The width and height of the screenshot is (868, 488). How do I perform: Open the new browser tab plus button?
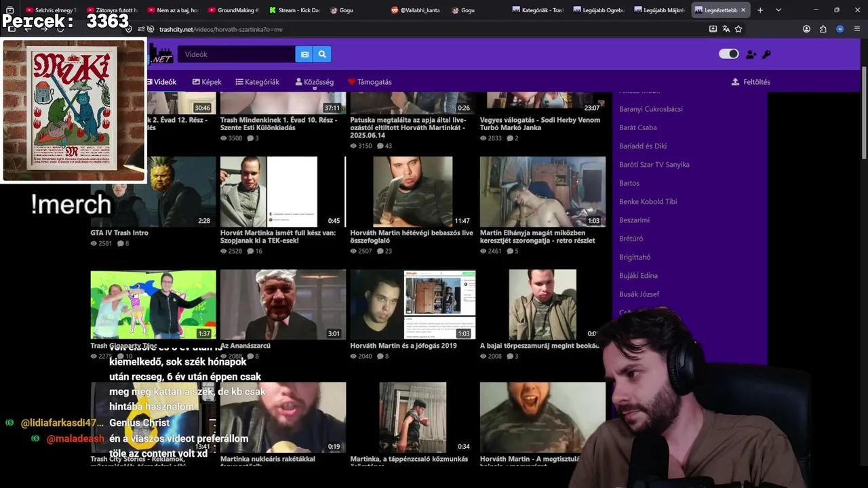(760, 10)
